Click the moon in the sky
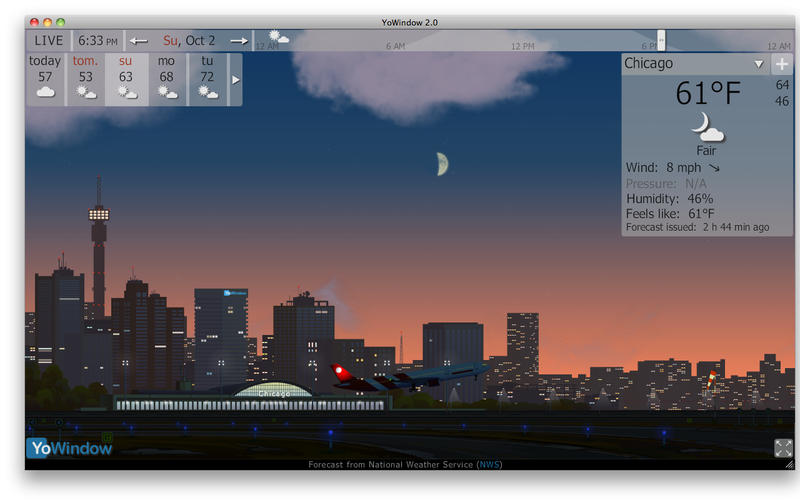Screen dimensions: 800x500 tap(443, 164)
